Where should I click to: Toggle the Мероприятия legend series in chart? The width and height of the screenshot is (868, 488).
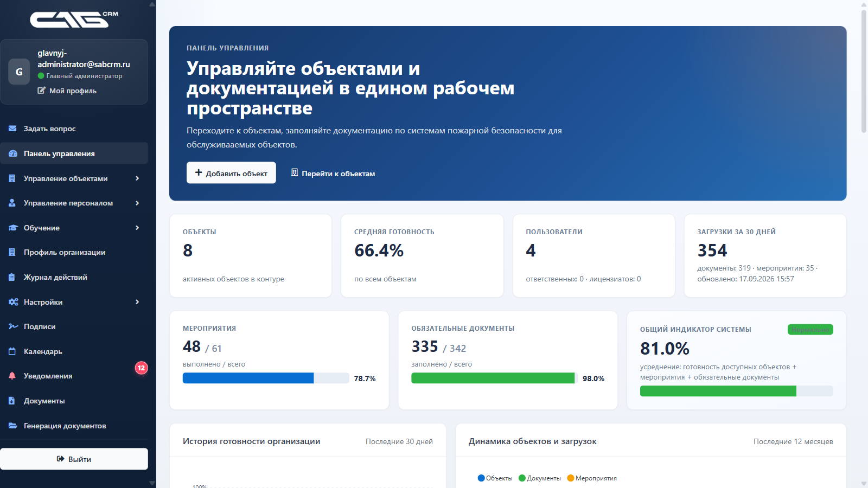pos(592,478)
